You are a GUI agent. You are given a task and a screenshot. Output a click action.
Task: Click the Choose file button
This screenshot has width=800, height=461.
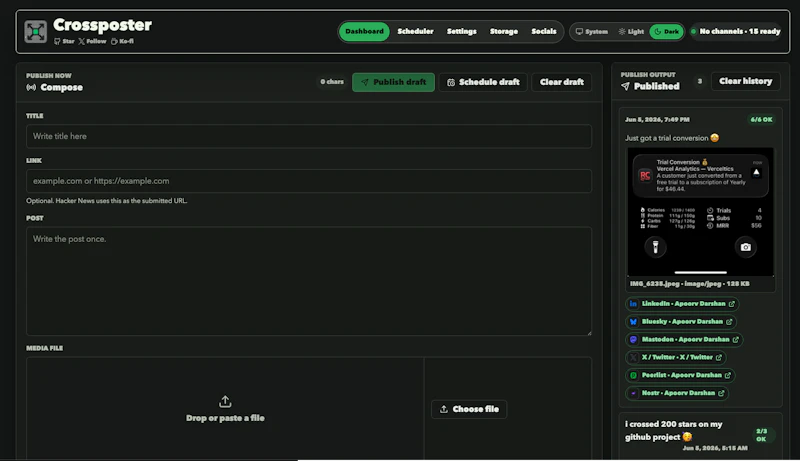pos(469,409)
